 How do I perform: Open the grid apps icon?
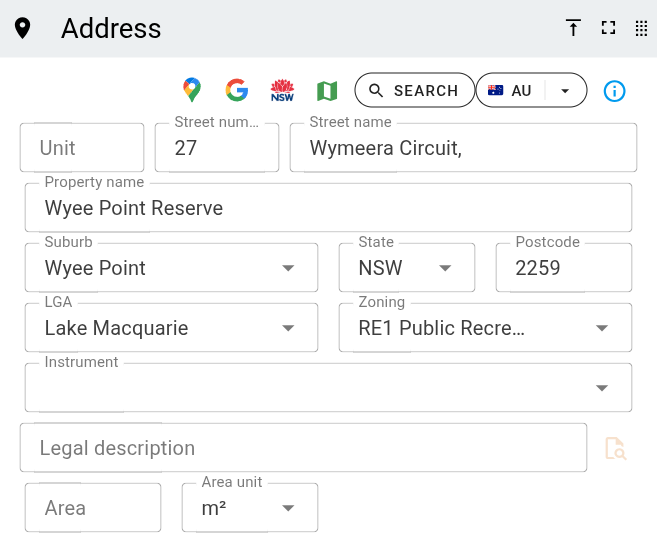pyautogui.click(x=641, y=29)
